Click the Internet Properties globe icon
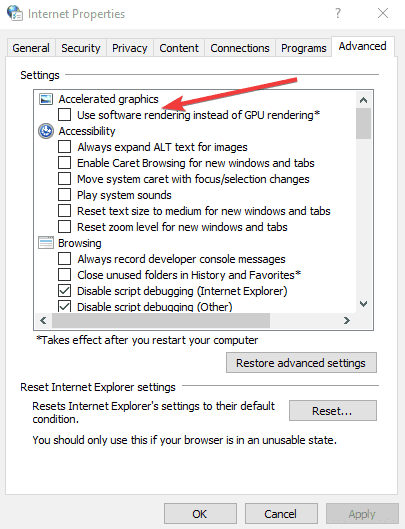 (15, 13)
